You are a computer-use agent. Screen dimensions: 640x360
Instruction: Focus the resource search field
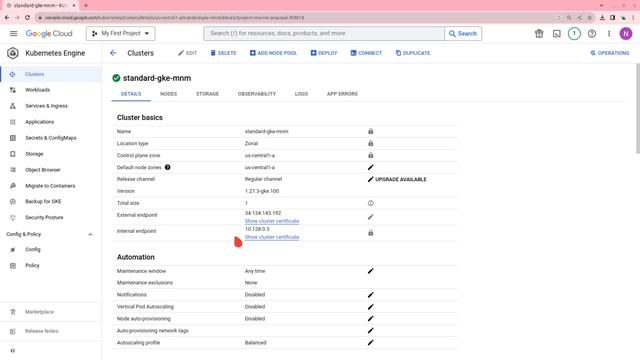324,33
